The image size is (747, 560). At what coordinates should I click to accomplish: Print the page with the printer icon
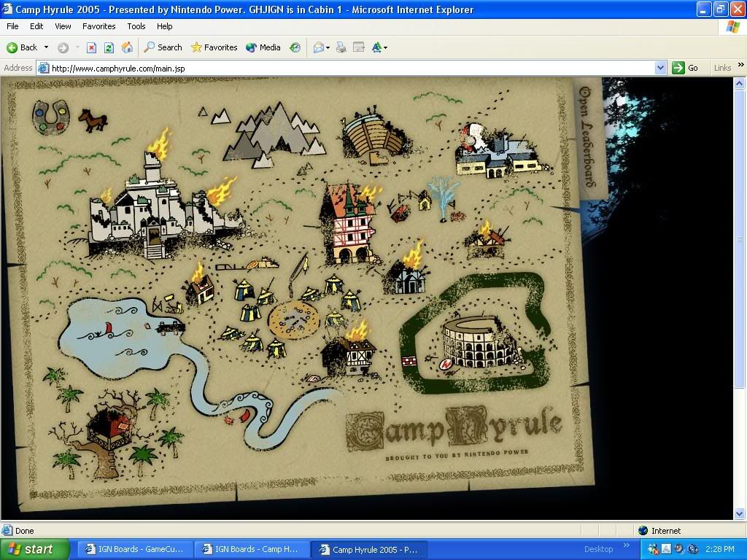click(x=341, y=47)
